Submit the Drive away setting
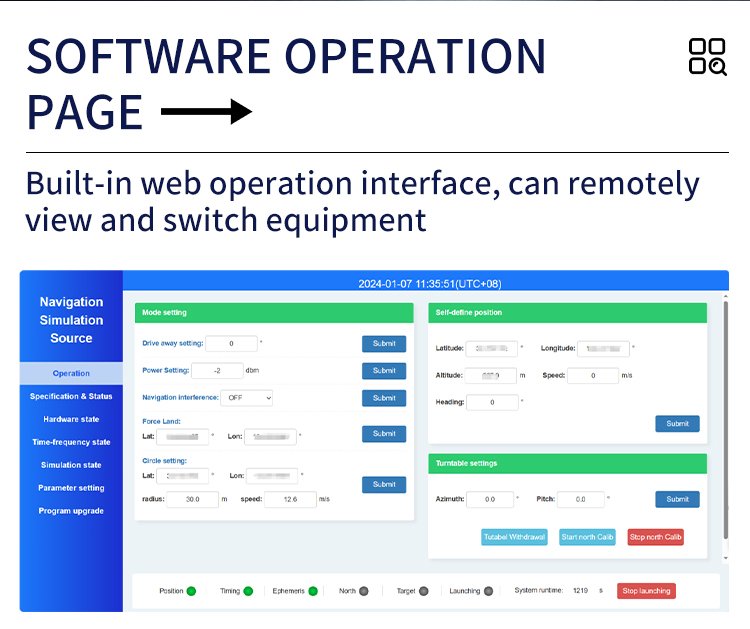This screenshot has height=629, width=750. (384, 343)
